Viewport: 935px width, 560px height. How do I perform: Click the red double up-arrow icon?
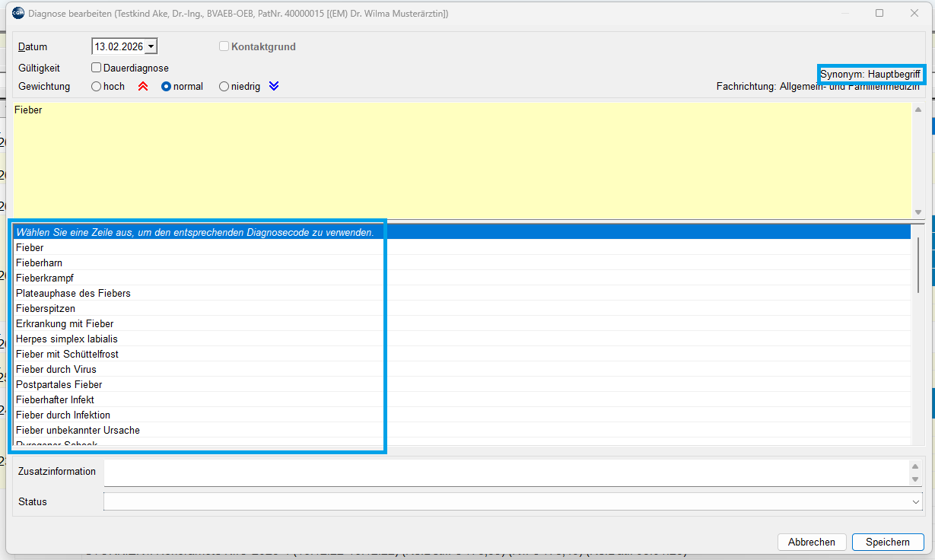[x=142, y=87]
